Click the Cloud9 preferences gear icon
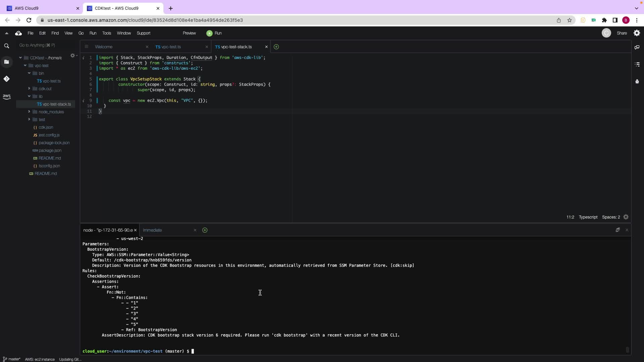 click(637, 33)
